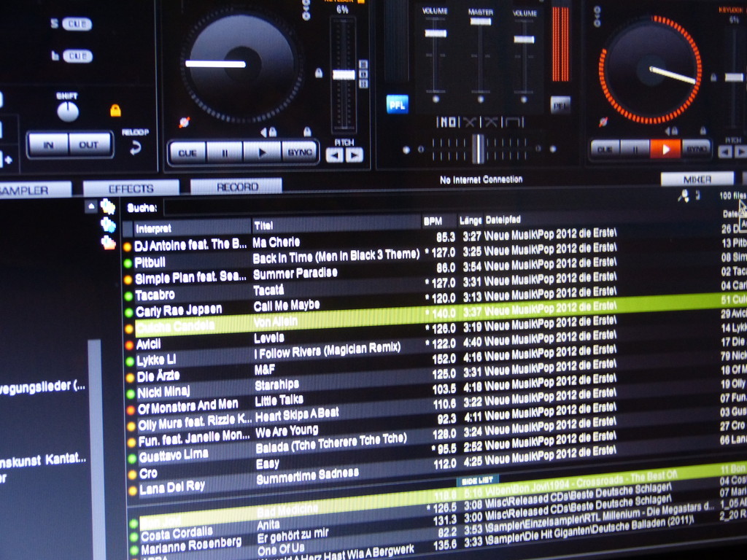This screenshot has width=747, height=560.
Task: Collapse the browser panel with up-arrow icon
Action: click(x=91, y=206)
